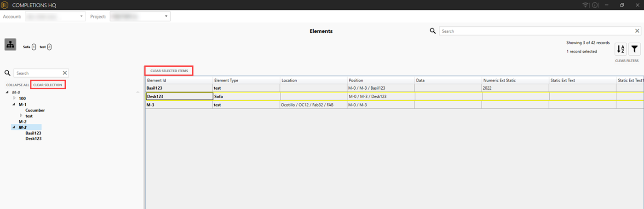
Task: Select the 100 tree item
Action: click(x=22, y=99)
